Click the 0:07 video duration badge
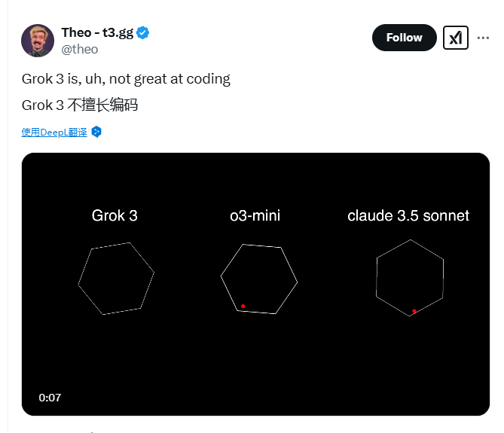 (x=50, y=398)
